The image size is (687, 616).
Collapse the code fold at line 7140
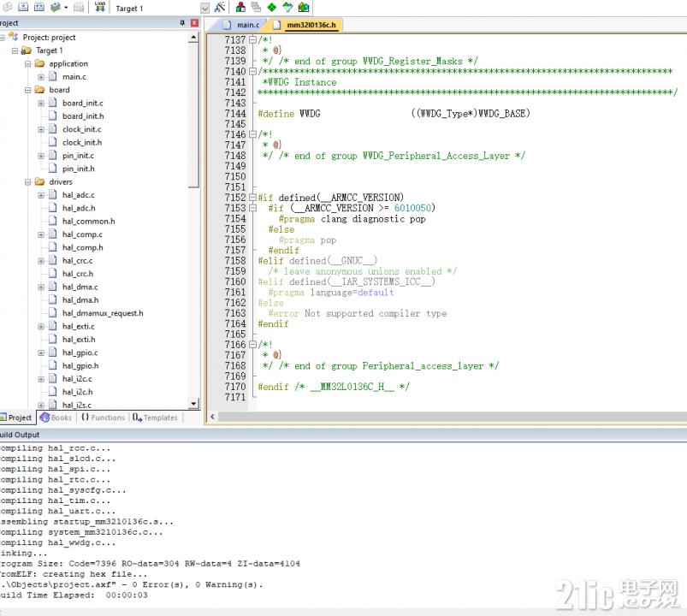click(252, 71)
